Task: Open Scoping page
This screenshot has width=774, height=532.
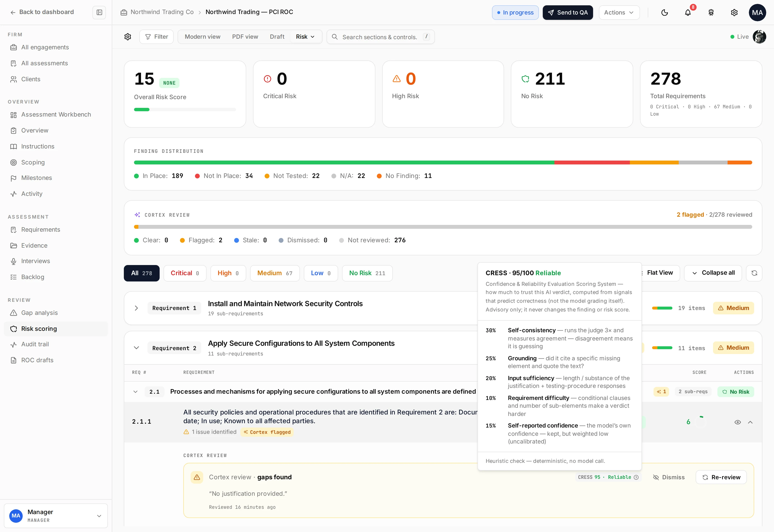Action: (x=56, y=162)
